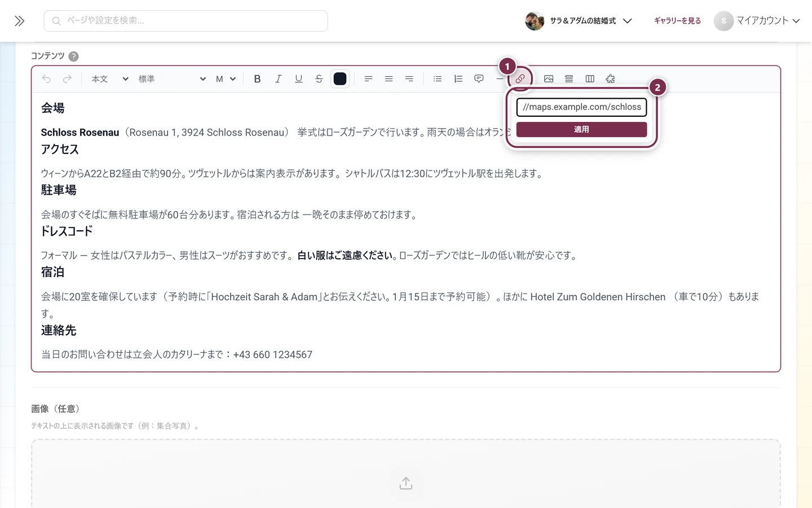Undo the last edit
The width and height of the screenshot is (812, 508).
pyautogui.click(x=46, y=79)
